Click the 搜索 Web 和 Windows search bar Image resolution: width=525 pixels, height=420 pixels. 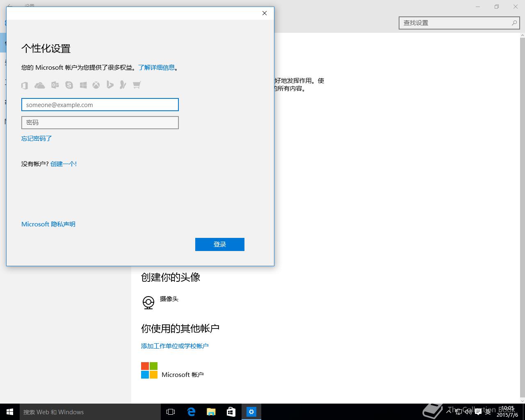tap(90, 412)
